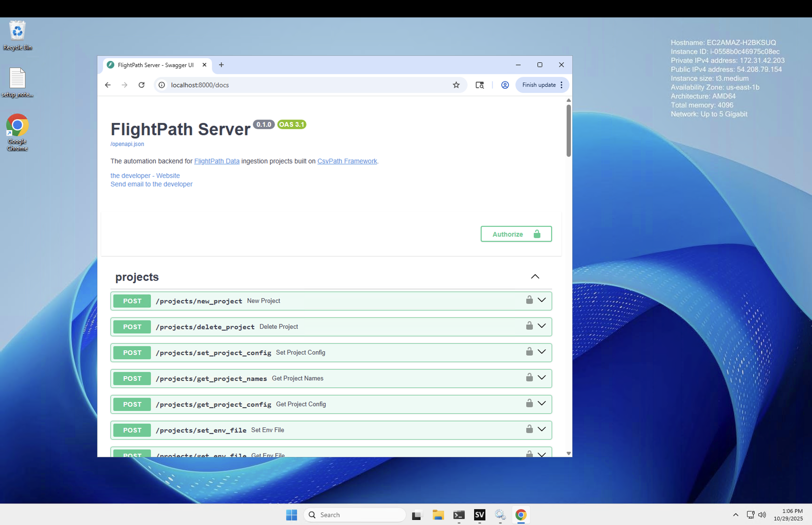Expand the get_project_names endpoint
This screenshot has width=812, height=525.
[x=541, y=377]
